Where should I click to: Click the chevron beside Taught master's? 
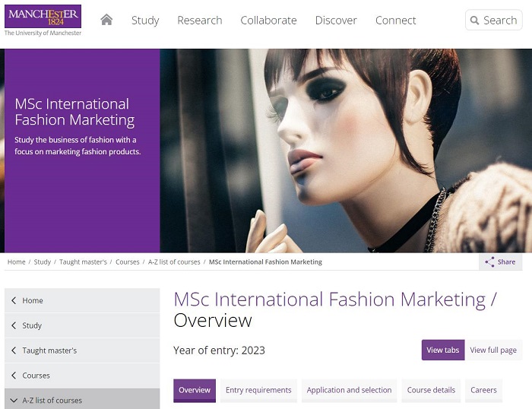click(x=14, y=350)
